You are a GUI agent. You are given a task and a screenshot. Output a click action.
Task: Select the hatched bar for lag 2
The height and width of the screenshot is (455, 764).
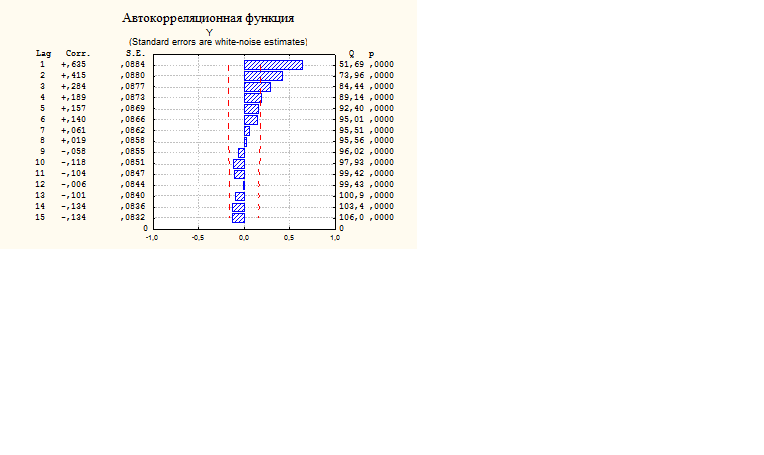[263, 76]
